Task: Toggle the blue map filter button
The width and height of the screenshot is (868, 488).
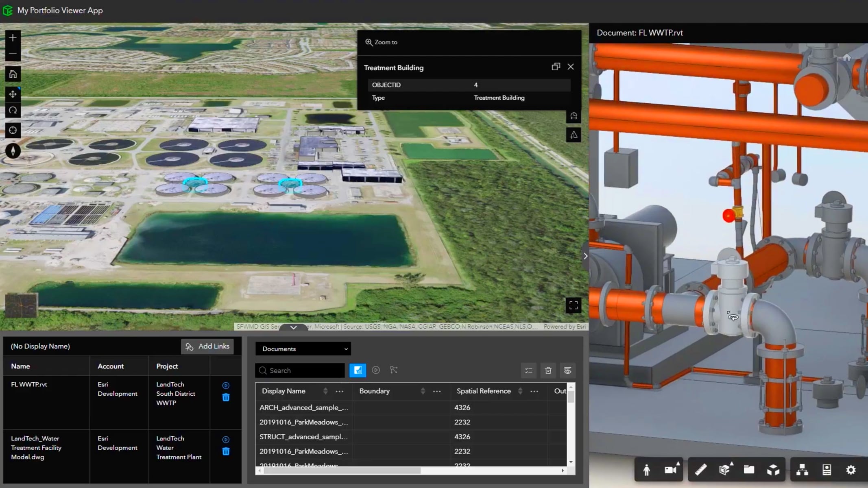Action: (357, 370)
